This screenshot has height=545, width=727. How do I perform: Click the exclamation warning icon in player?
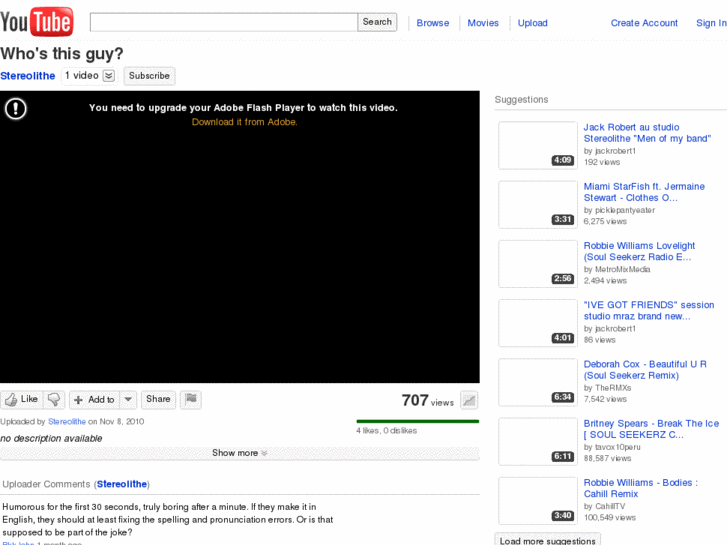coord(16,109)
